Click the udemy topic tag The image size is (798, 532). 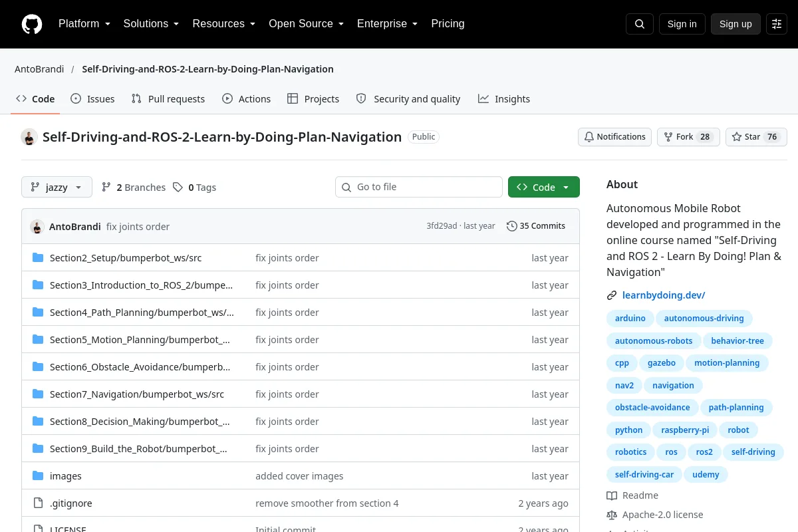tap(706, 474)
